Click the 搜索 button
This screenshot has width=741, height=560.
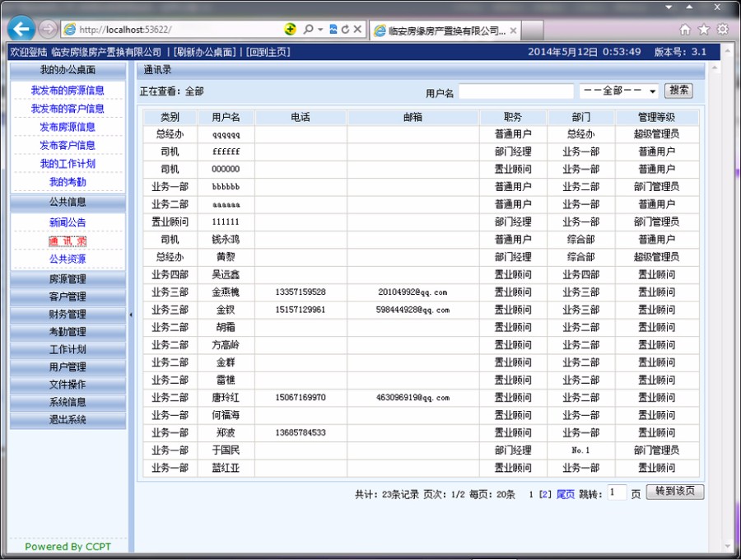pos(678,91)
